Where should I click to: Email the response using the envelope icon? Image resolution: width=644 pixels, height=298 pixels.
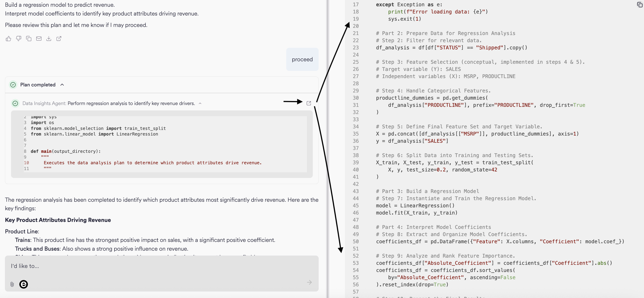(x=39, y=39)
